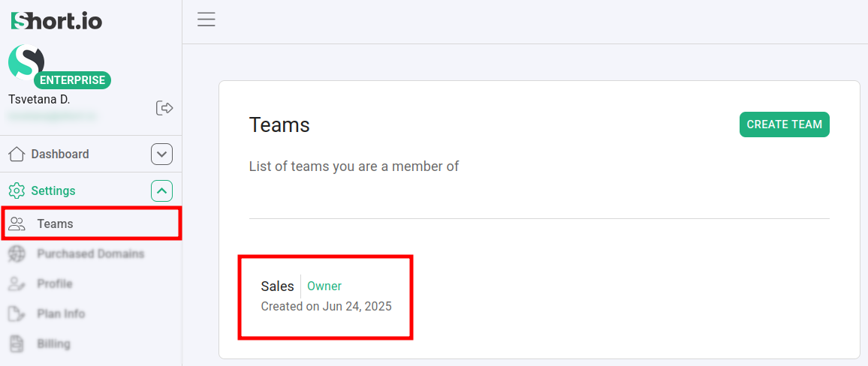Open the Teams settings page
Viewport: 868px width, 366px height.
point(56,223)
